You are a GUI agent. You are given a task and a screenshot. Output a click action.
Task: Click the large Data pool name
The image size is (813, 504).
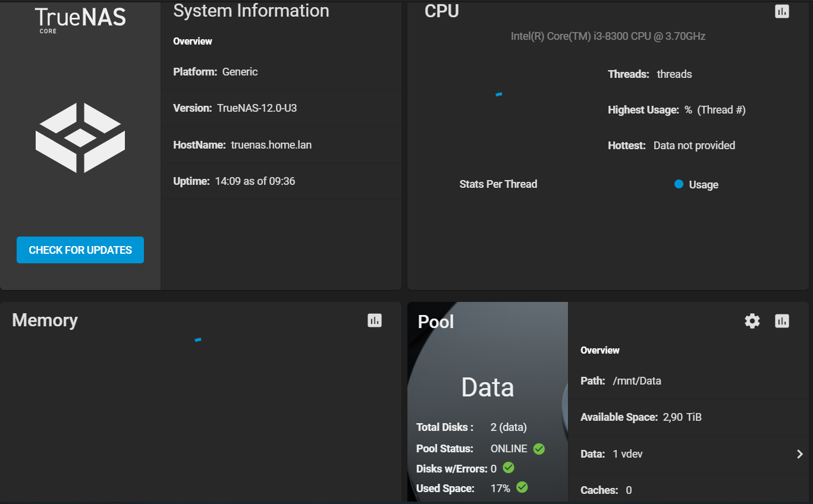pos(487,388)
